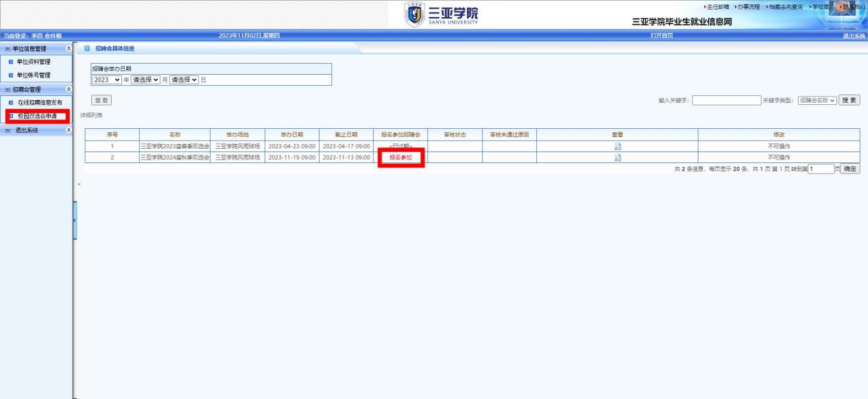Open the year dropdown showing 2023
Viewport: 868px width, 399px height.
[106, 80]
